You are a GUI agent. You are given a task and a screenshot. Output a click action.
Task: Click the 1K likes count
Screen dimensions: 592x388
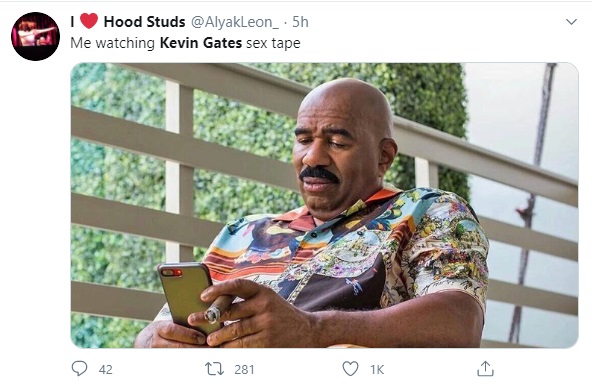[377, 370]
